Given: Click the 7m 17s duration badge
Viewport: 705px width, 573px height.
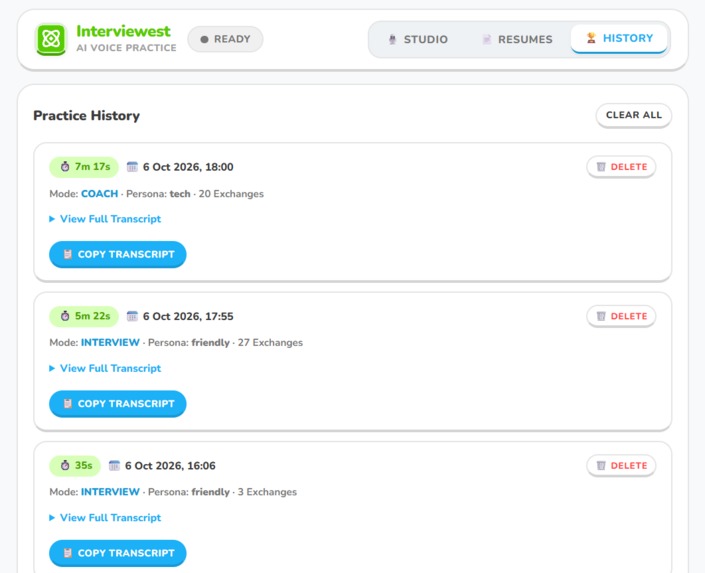Looking at the screenshot, I should (x=84, y=167).
